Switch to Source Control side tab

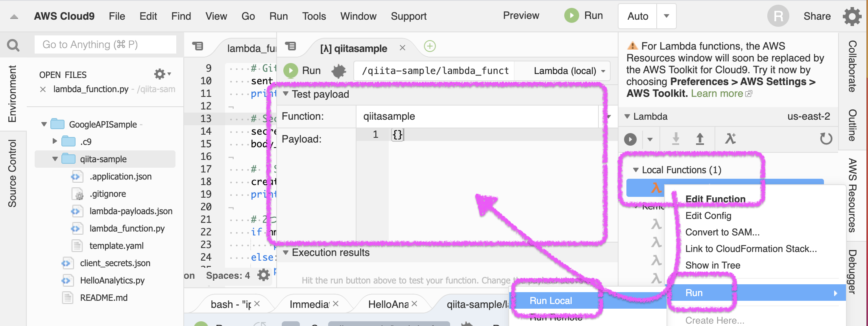click(x=13, y=173)
